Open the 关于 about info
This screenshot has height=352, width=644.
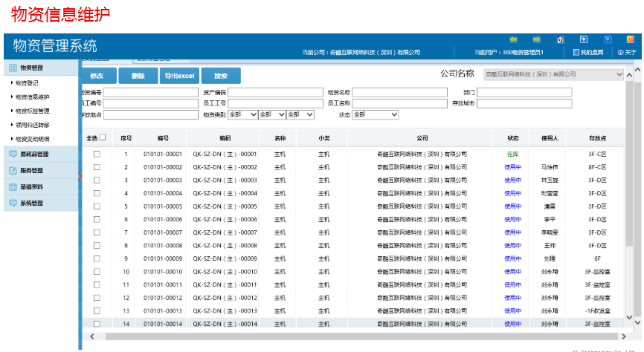627,52
